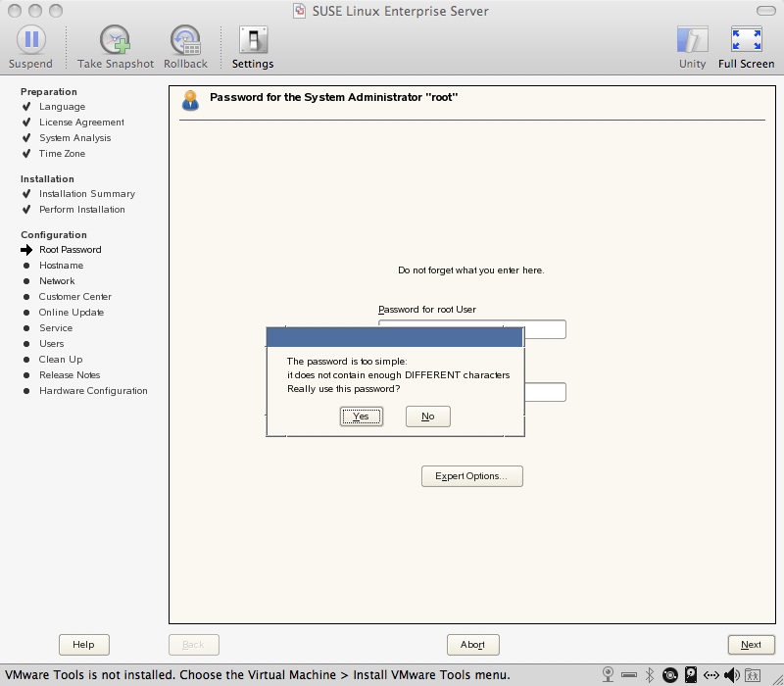Click the VMware Tools not installed message
The width and height of the screenshot is (784, 686).
pyautogui.click(x=258, y=675)
